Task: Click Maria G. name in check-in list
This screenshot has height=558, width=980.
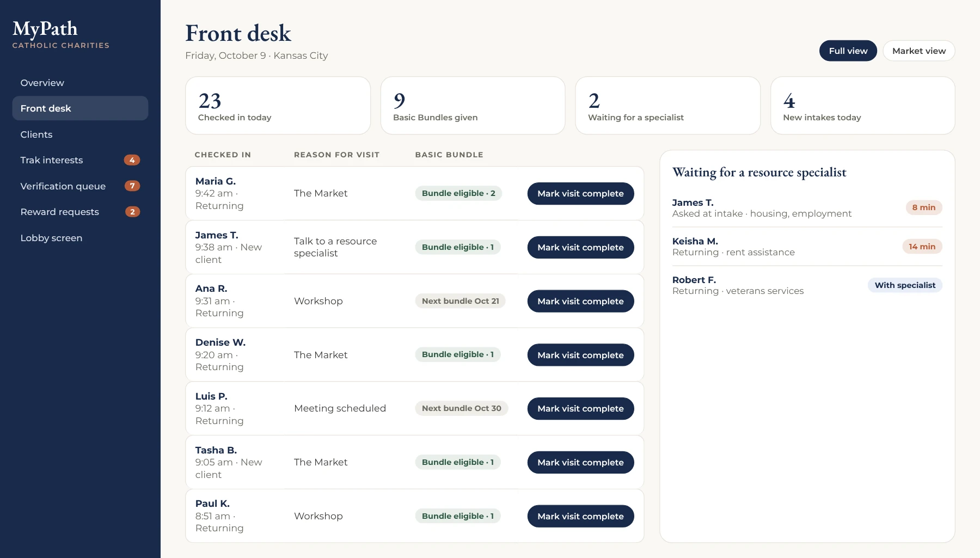Action: [x=216, y=181]
